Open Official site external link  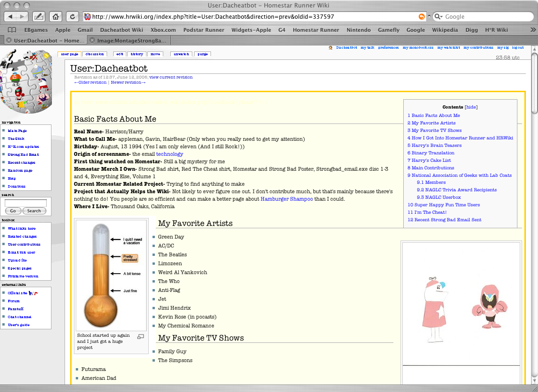pyautogui.click(x=17, y=293)
